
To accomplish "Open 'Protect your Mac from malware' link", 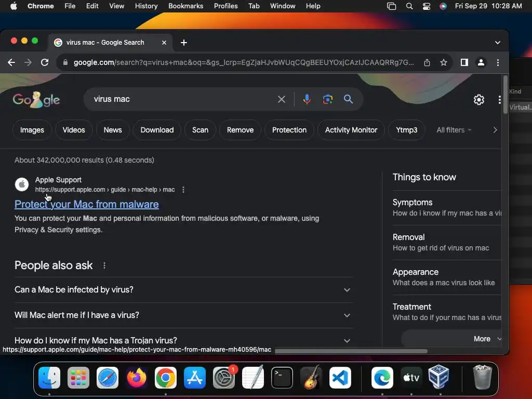I will [87, 204].
